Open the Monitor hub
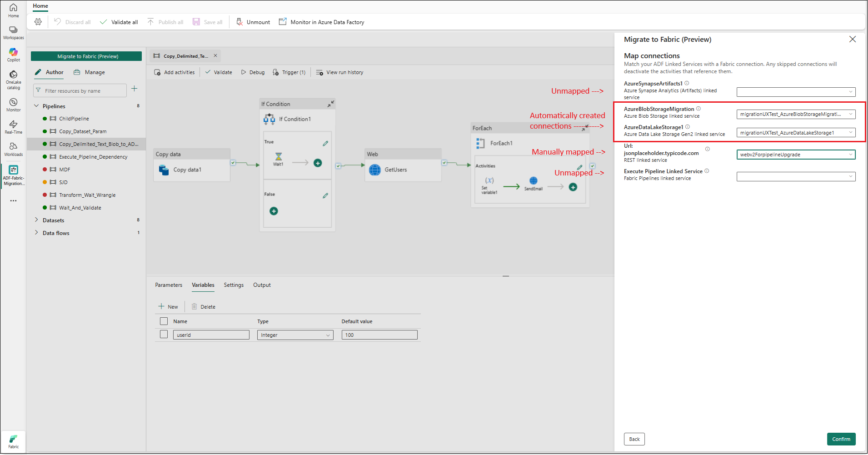Image resolution: width=868 pixels, height=455 pixels. point(13,105)
